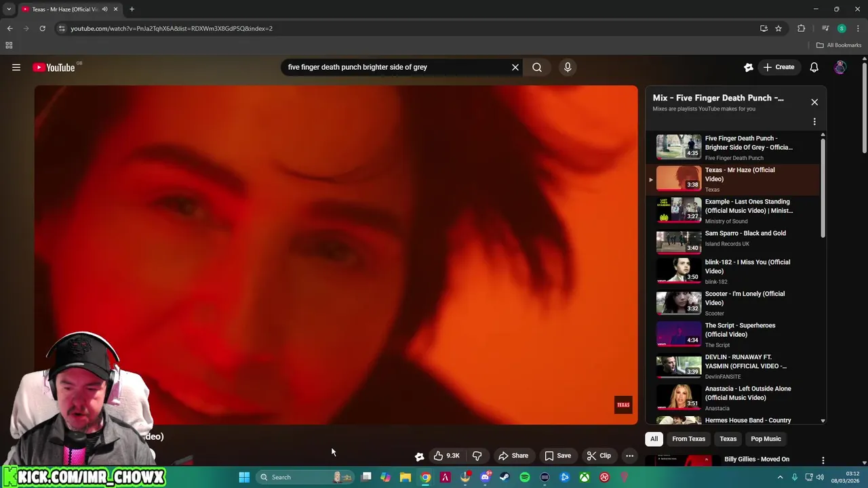Select the Texas filter chip

click(x=728, y=439)
